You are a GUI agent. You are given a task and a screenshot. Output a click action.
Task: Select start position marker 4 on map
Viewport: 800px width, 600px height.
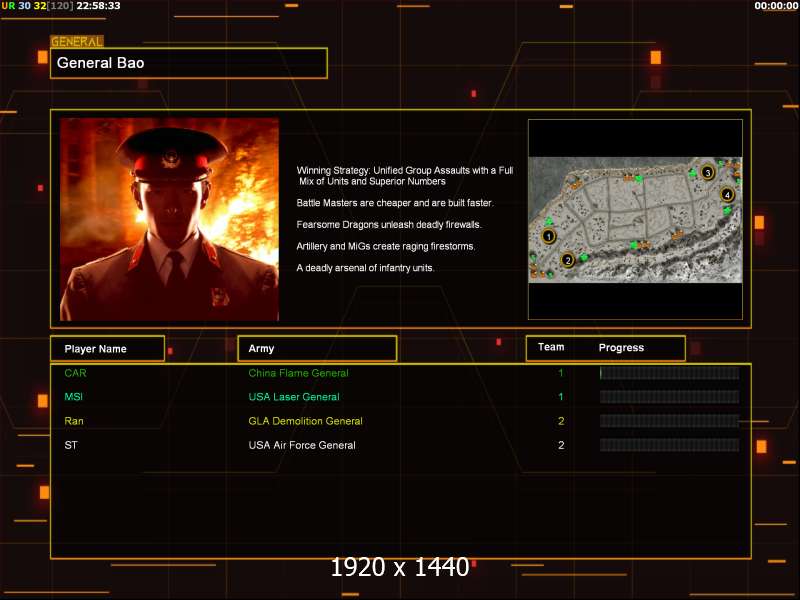pos(727,194)
